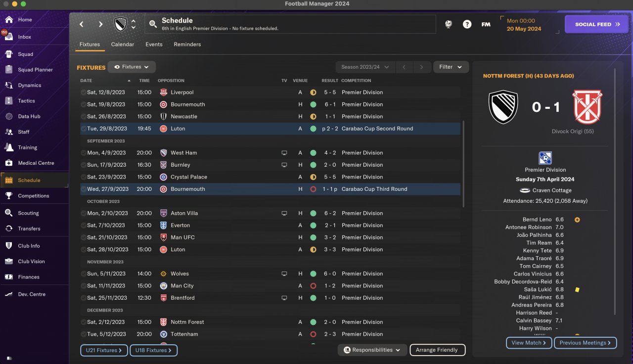
Task: Open the Fixtures view dropdown
Action: coord(132,67)
